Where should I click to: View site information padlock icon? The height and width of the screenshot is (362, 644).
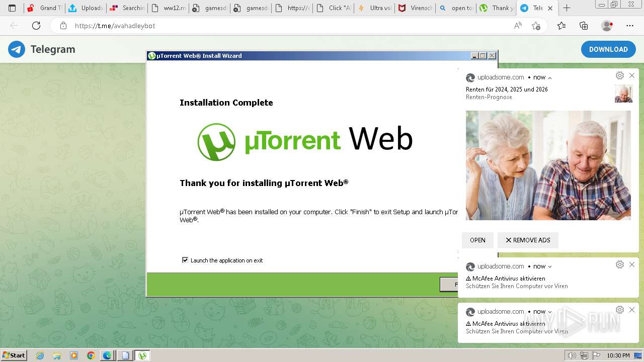click(63, 26)
